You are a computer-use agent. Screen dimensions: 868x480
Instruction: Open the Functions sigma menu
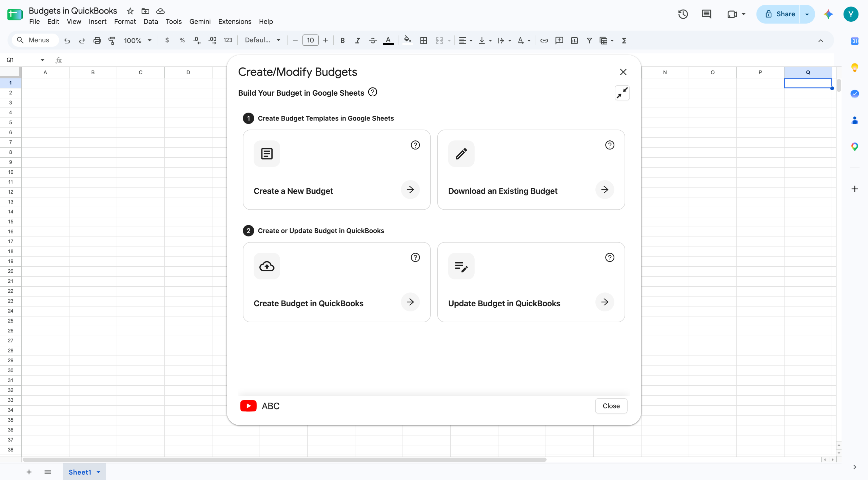[x=624, y=40]
